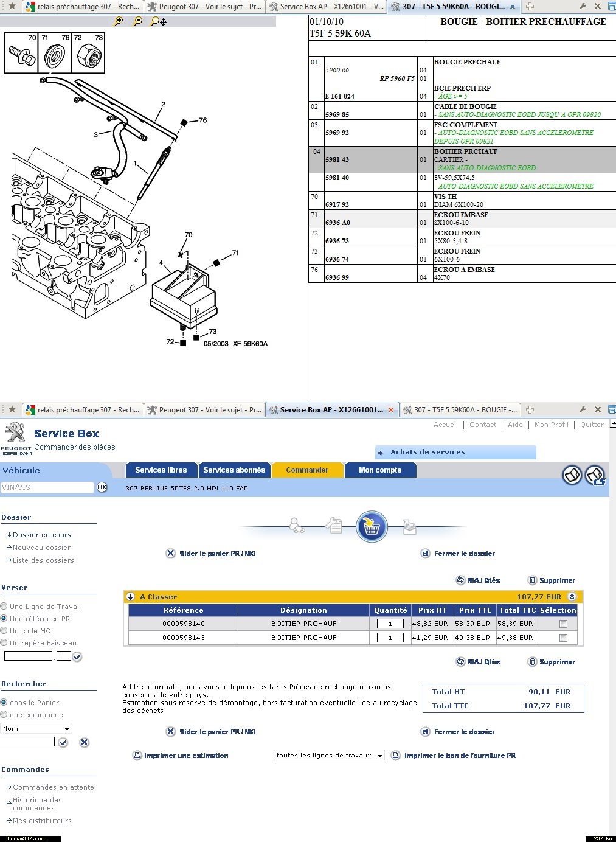Open a new tab in the top browser window
Image resolution: width=616 pixels, height=842 pixels.
530,7
